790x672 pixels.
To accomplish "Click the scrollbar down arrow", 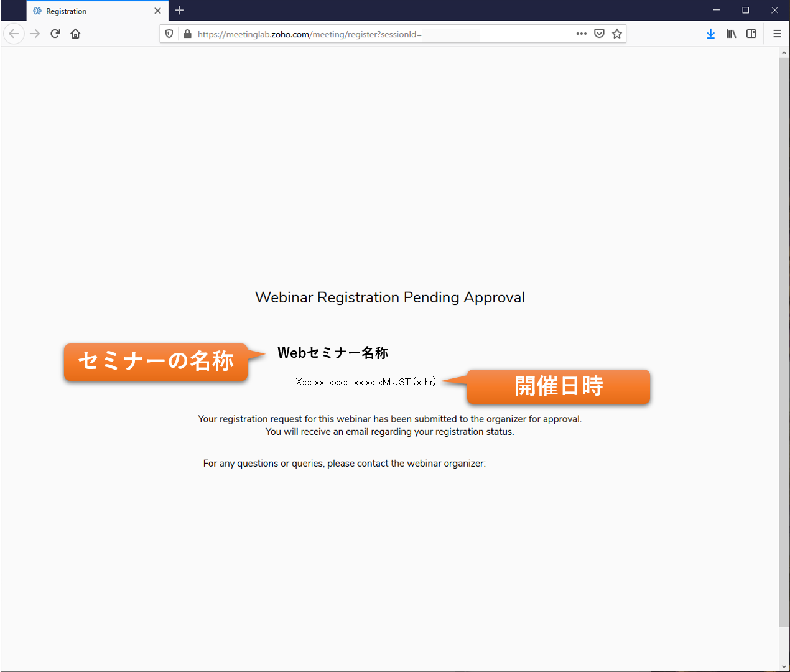I will (784, 666).
